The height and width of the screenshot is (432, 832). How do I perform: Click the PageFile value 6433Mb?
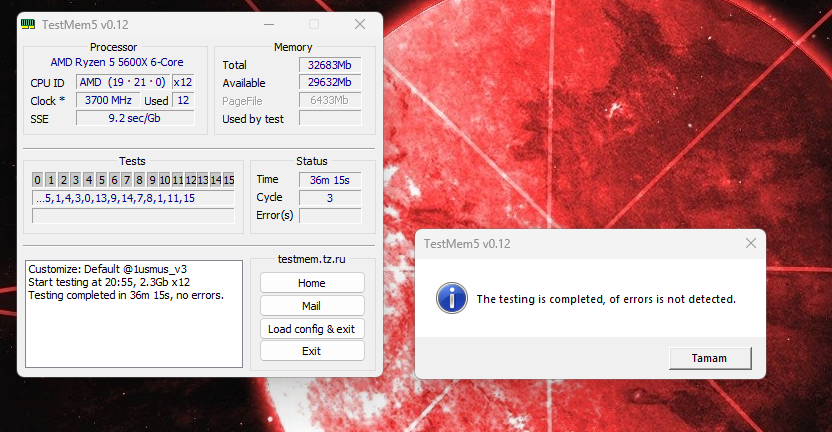(x=330, y=100)
